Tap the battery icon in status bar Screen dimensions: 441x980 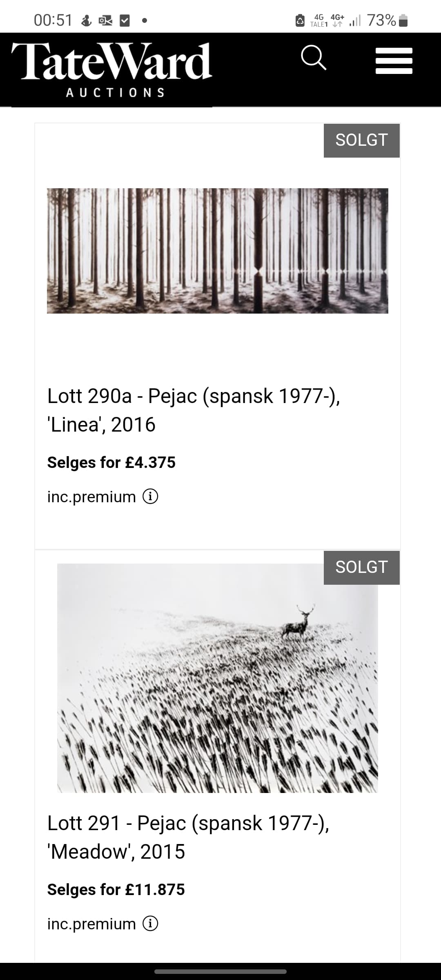(403, 20)
